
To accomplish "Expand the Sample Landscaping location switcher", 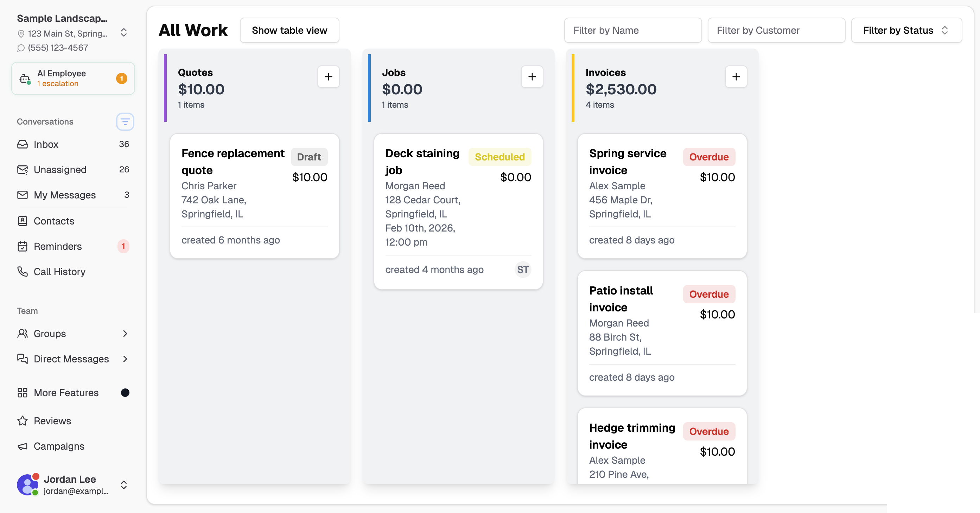I will click(123, 32).
